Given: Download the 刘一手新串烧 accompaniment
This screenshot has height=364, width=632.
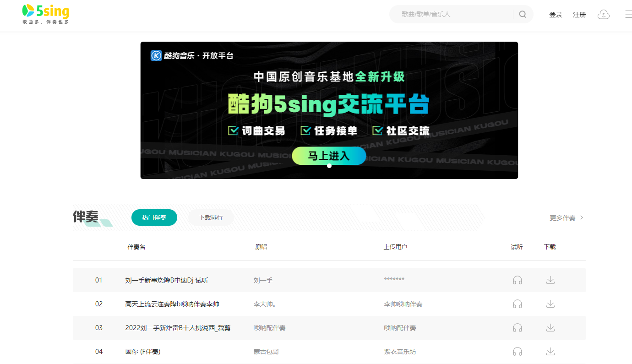Looking at the screenshot, I should [550, 280].
